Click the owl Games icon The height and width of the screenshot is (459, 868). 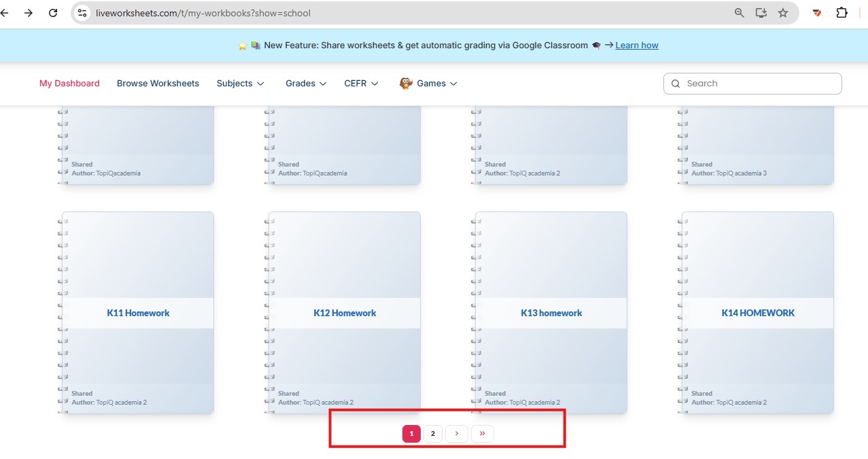point(406,83)
